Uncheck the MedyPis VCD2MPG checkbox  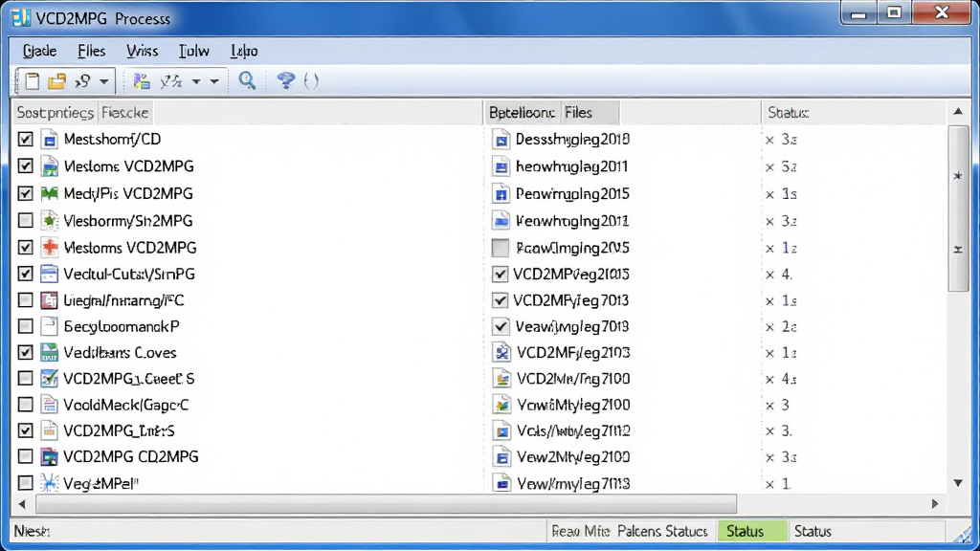pos(25,193)
